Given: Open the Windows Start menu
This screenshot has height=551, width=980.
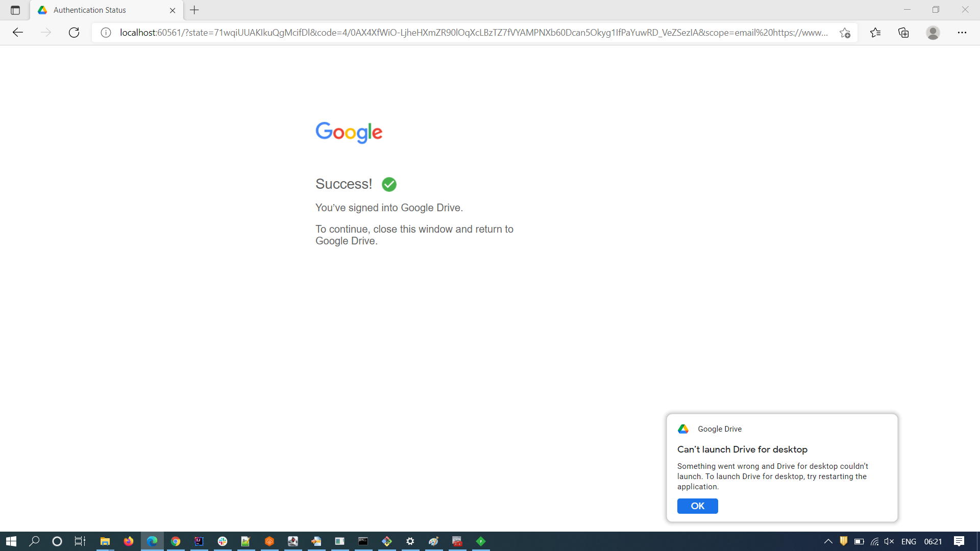Looking at the screenshot, I should [x=11, y=541].
